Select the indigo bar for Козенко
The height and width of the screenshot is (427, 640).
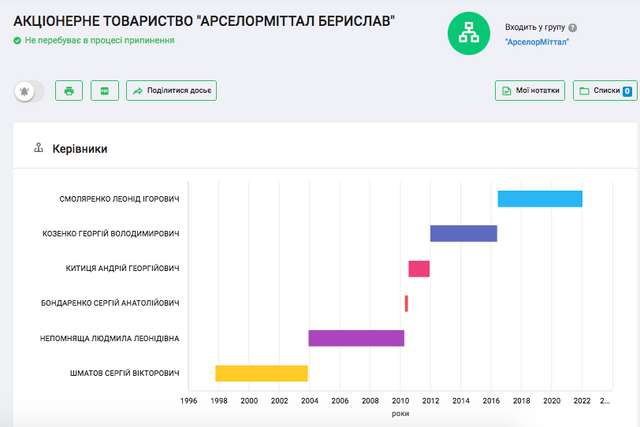464,234
